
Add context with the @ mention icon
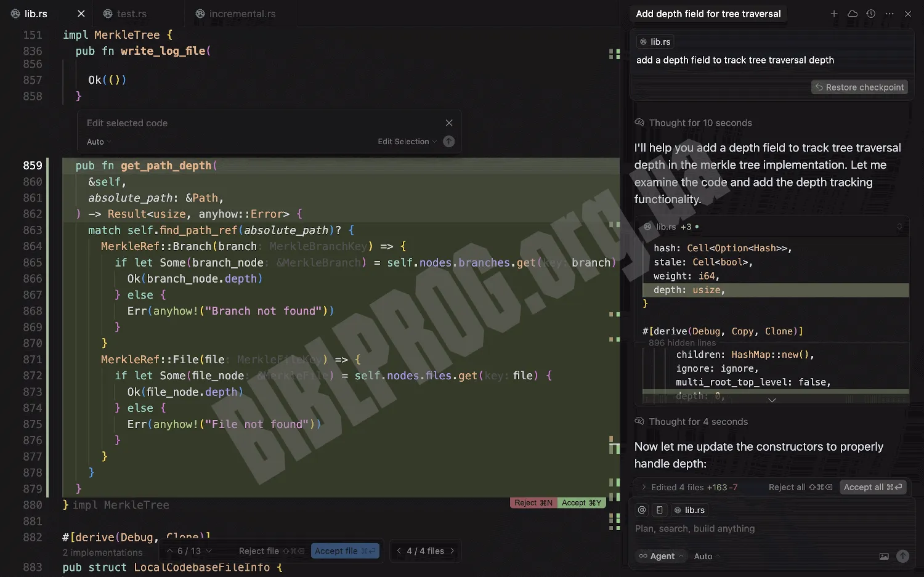pyautogui.click(x=642, y=510)
